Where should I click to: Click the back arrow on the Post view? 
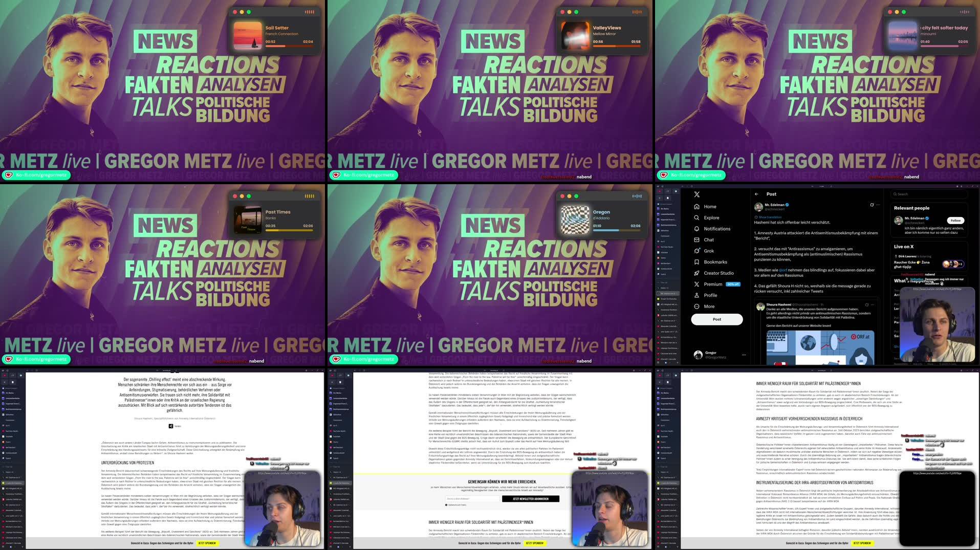click(757, 194)
